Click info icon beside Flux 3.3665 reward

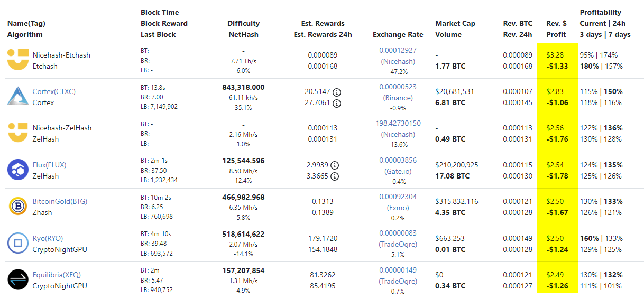point(335,176)
